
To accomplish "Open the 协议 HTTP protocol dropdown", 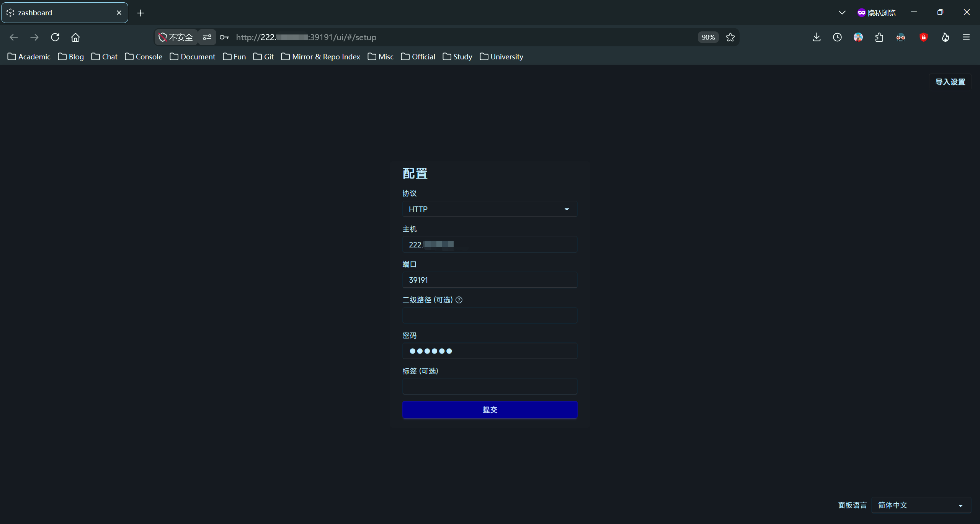I will (x=490, y=209).
